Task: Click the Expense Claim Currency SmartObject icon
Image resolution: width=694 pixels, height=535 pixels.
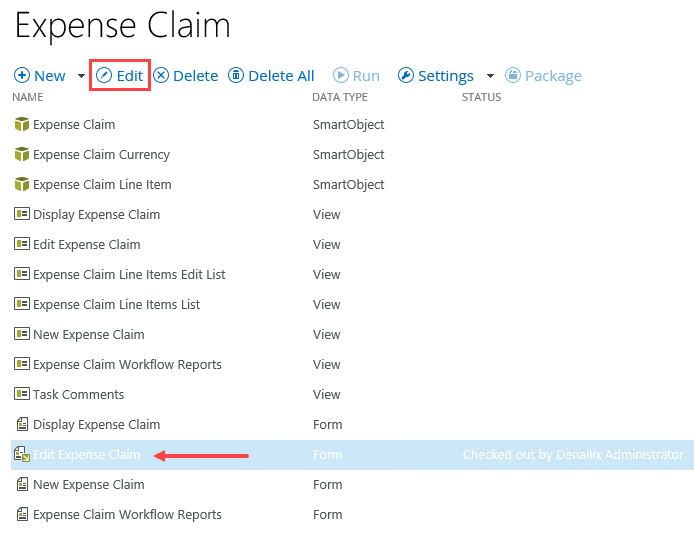Action: 22,155
